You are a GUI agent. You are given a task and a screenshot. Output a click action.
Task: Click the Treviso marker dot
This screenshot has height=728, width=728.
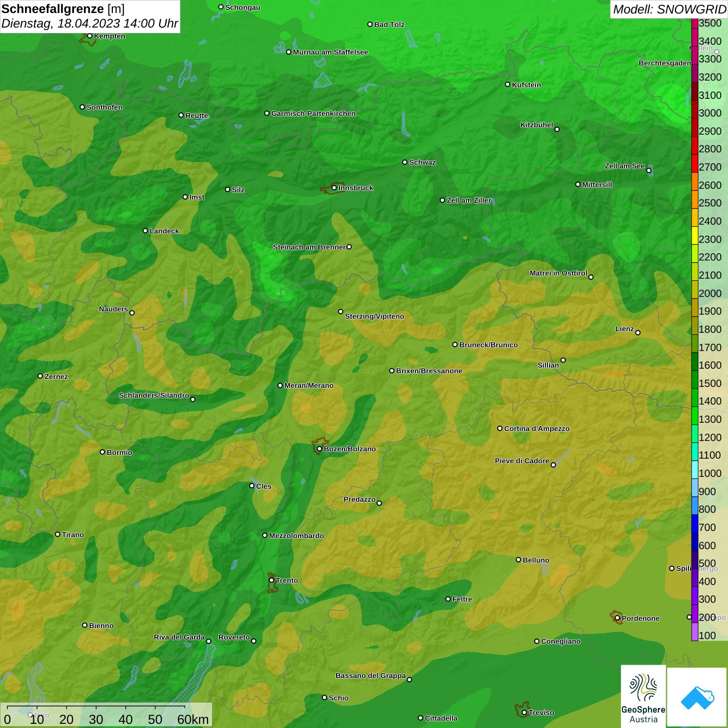tap(524, 712)
